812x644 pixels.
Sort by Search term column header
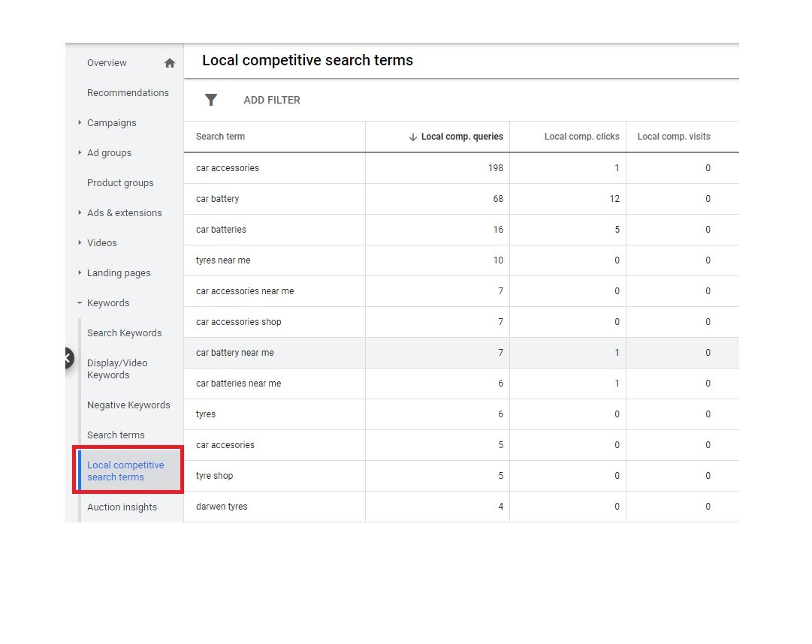pos(221,137)
